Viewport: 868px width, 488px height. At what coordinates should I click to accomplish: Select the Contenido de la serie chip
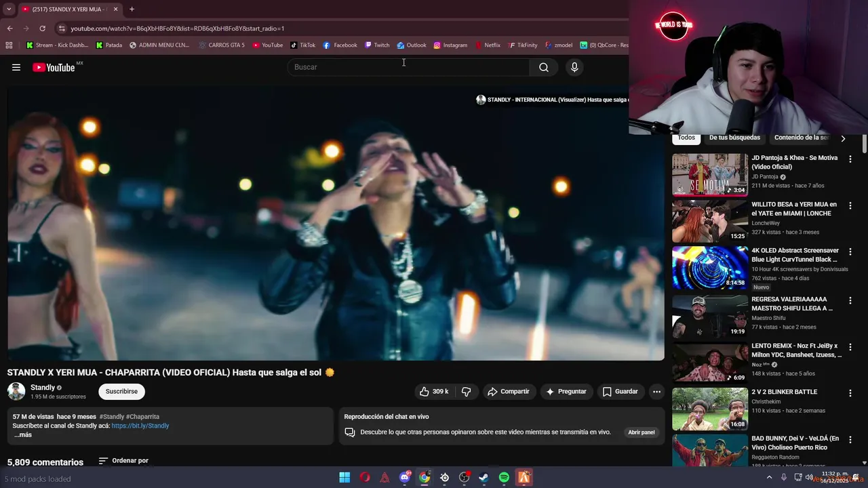(801, 138)
